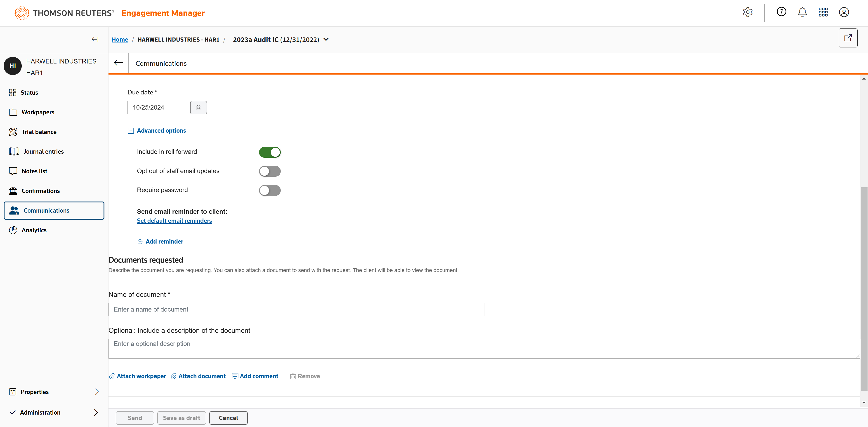Collapse the Advanced options section
Screen dimensions: 868x427
tap(131, 131)
